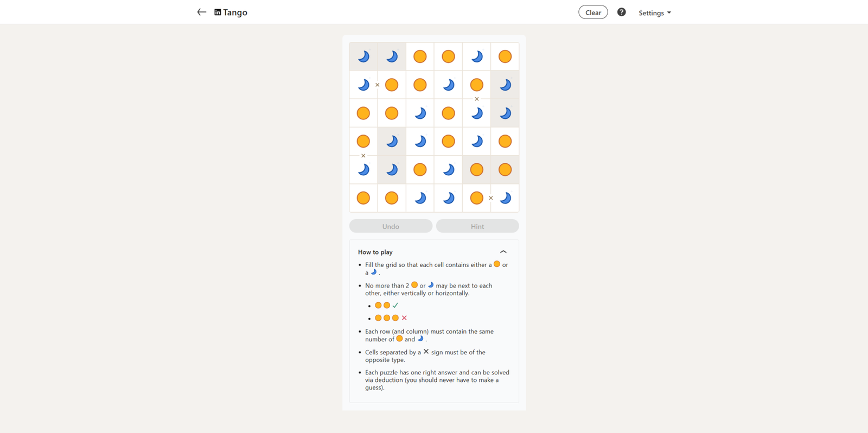Image resolution: width=868 pixels, height=433 pixels.
Task: Collapse the How to play section chevron
Action: (503, 252)
